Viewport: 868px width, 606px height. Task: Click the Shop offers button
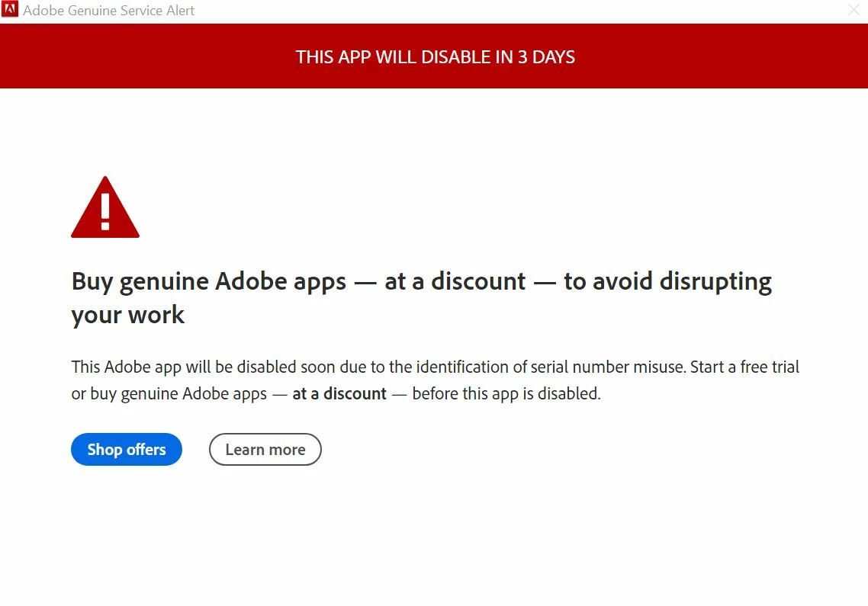click(x=126, y=450)
